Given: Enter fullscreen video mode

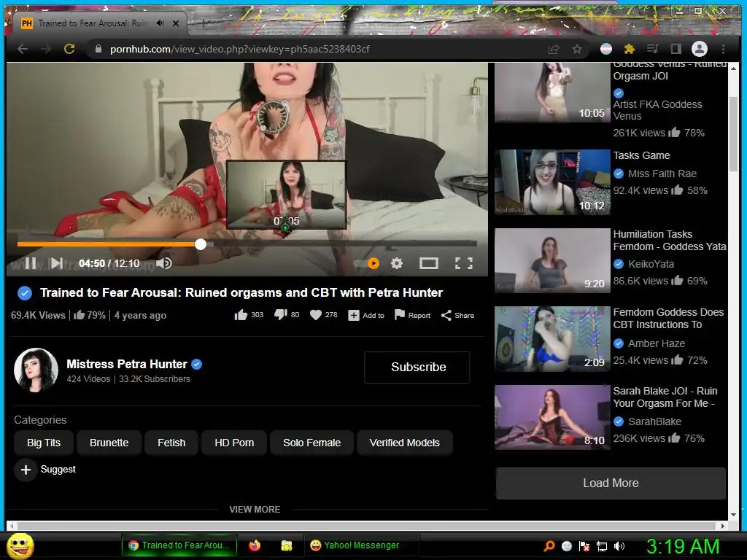Looking at the screenshot, I should coord(463,263).
